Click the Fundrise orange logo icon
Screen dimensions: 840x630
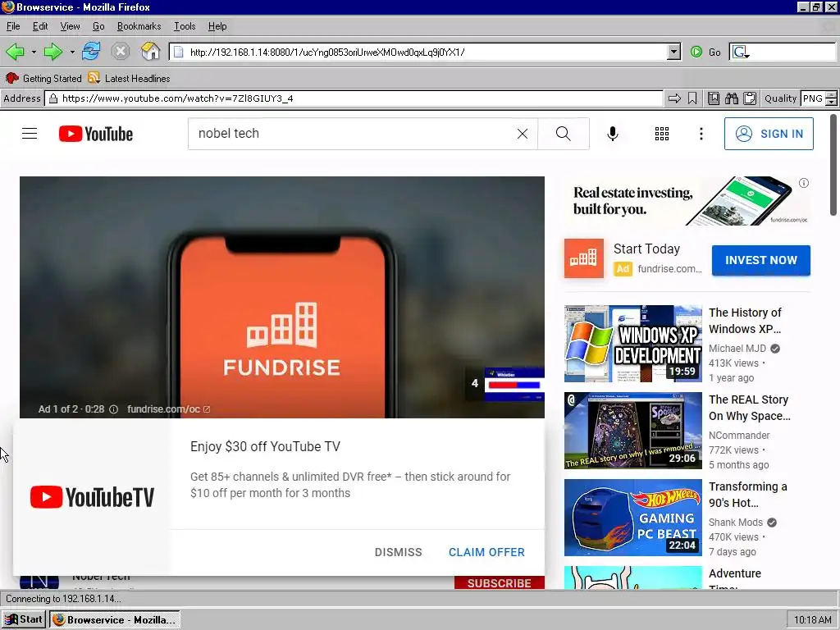point(583,258)
